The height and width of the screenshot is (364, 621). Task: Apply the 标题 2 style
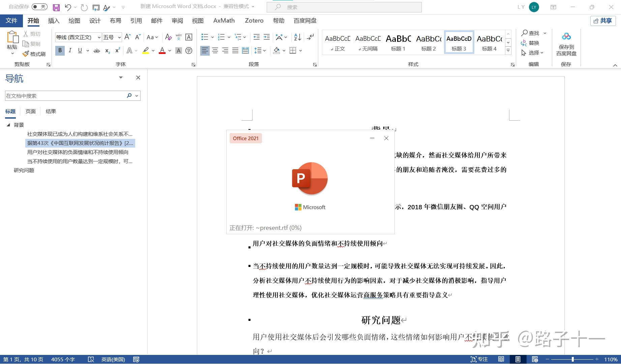428,42
